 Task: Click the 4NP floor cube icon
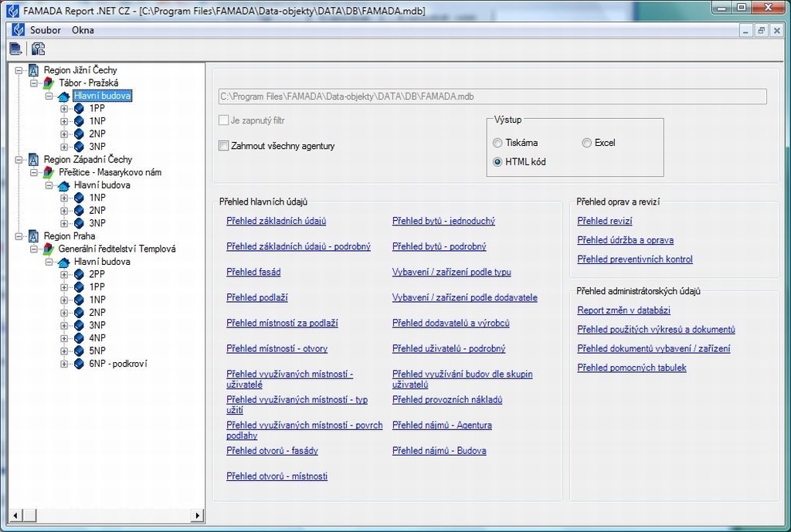[79, 338]
